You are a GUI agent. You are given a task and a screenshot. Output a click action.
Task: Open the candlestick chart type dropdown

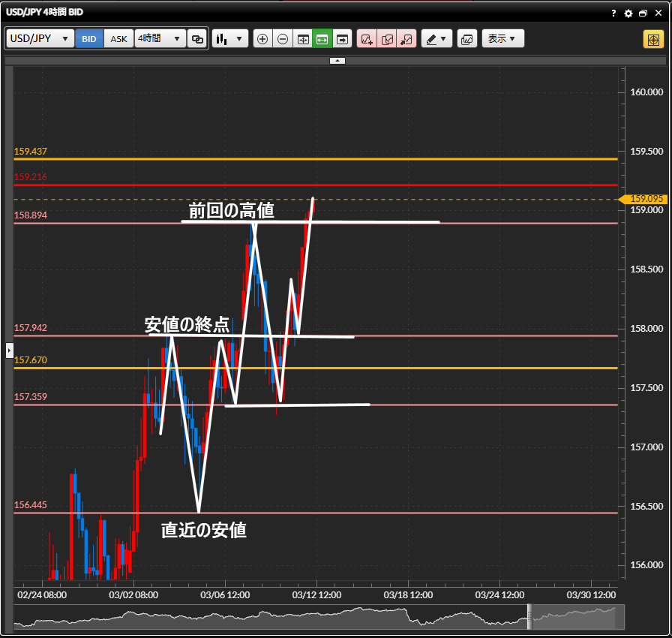[x=230, y=39]
